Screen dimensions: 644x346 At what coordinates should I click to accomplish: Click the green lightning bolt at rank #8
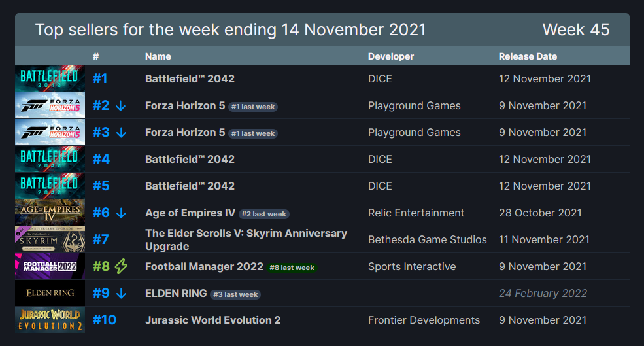point(121,266)
